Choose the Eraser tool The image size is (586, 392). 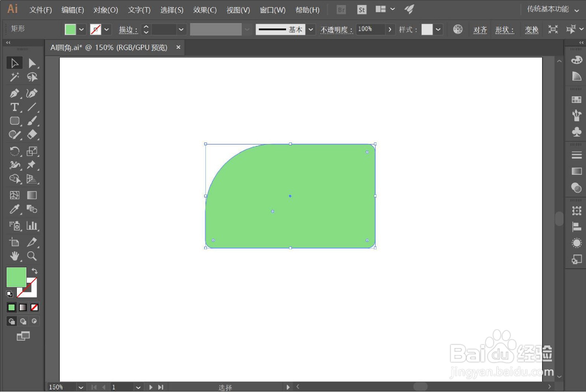(32, 135)
